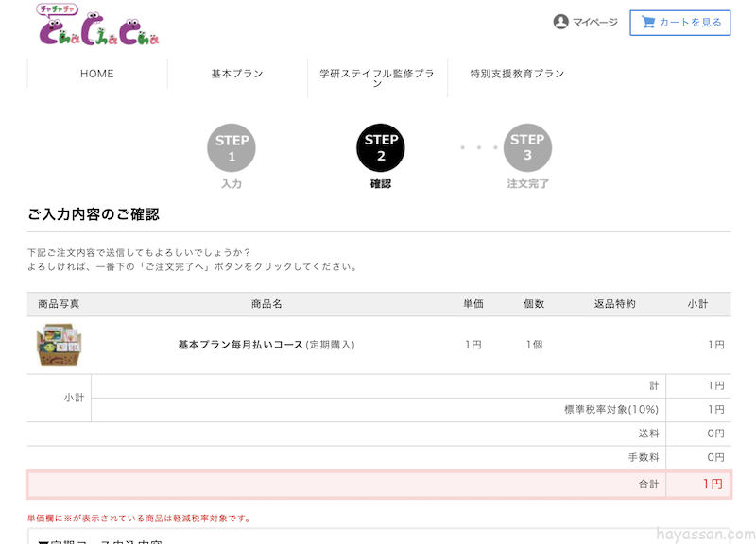The width and height of the screenshot is (756, 544).
Task: Click the ご入力内容のご確認 heading
Action: tap(94, 214)
